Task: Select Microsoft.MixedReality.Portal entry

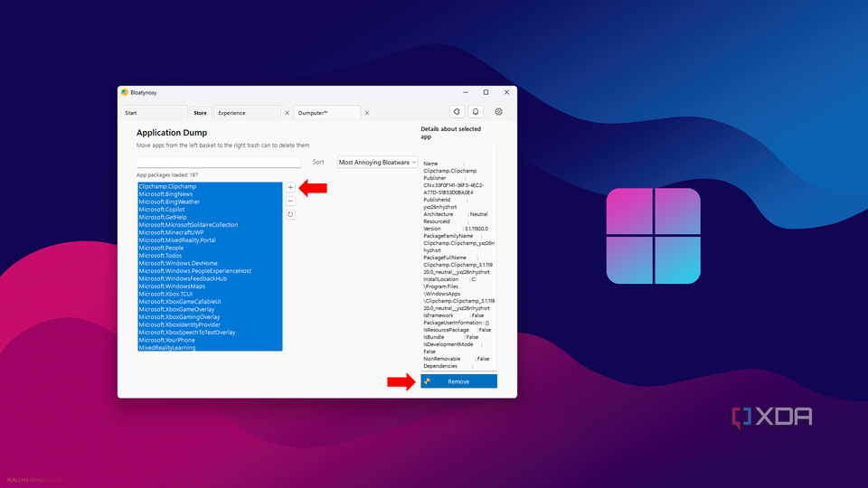Action: pyautogui.click(x=210, y=240)
